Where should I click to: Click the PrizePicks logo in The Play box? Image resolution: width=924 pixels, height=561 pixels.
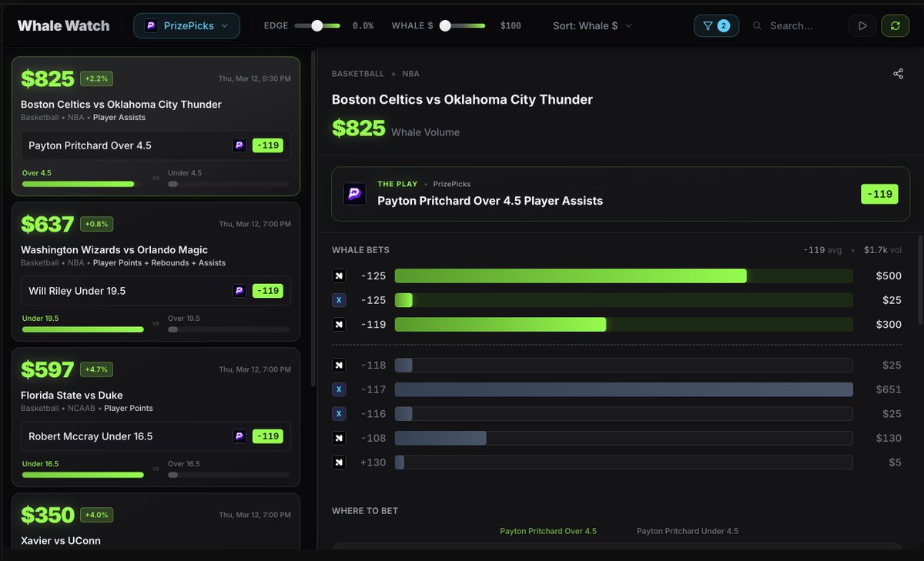pos(355,194)
